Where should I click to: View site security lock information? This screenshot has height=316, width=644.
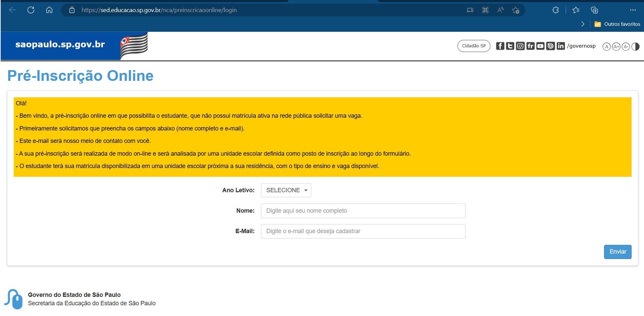click(x=72, y=10)
